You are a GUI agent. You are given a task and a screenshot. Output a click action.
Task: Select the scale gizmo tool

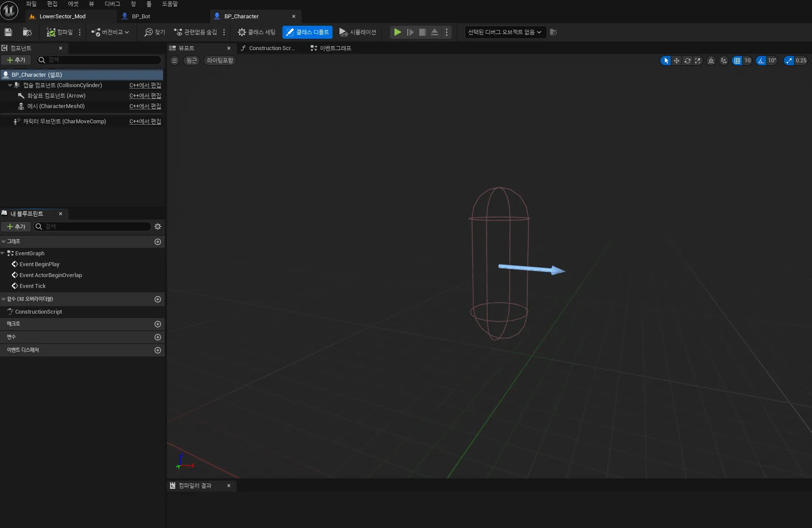click(698, 61)
